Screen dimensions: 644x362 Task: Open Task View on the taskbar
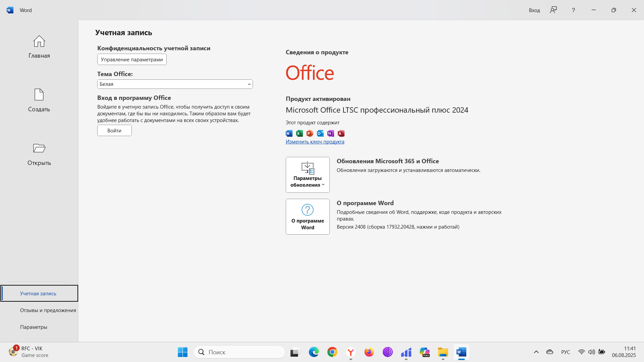[294, 352]
